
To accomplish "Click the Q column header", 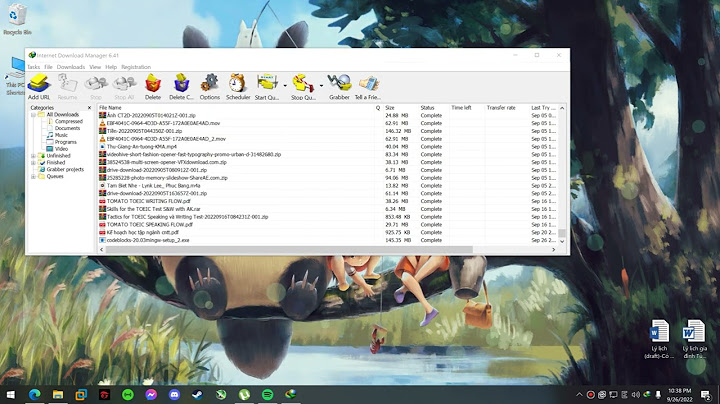I will tap(378, 107).
